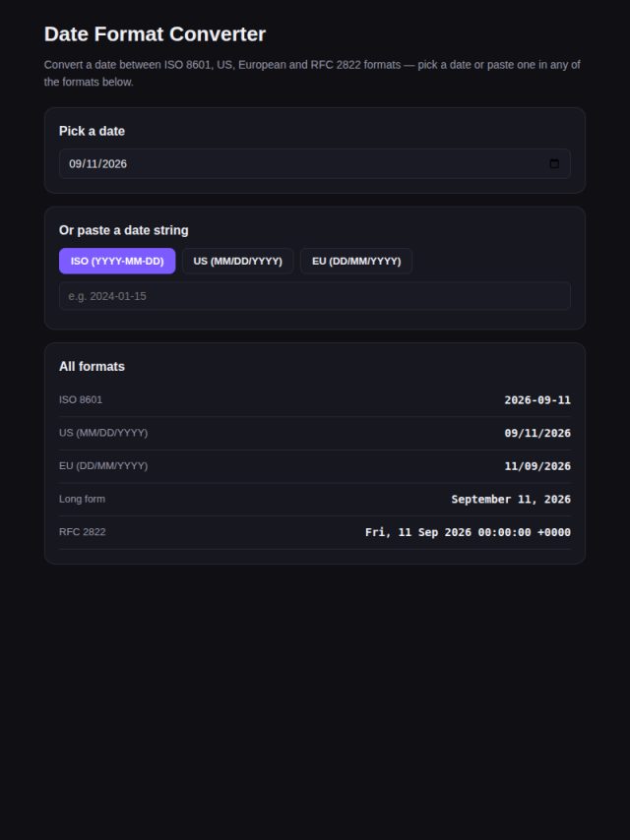Focus the paste date string field

tap(315, 296)
